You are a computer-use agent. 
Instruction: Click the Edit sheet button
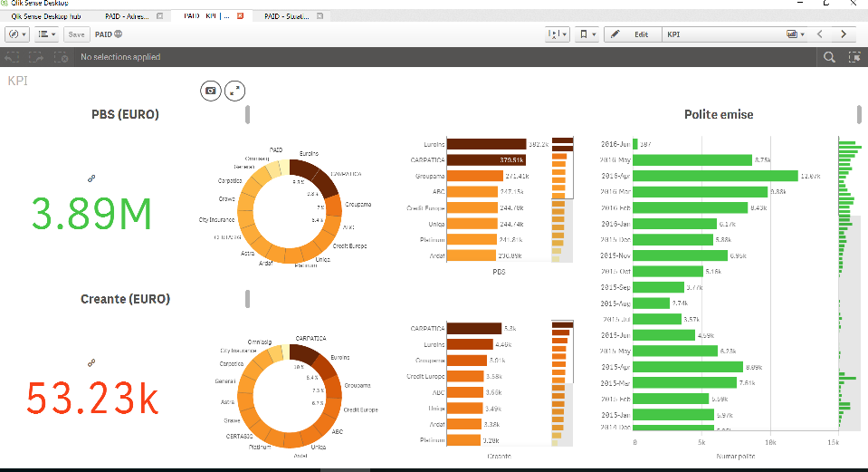coord(633,34)
